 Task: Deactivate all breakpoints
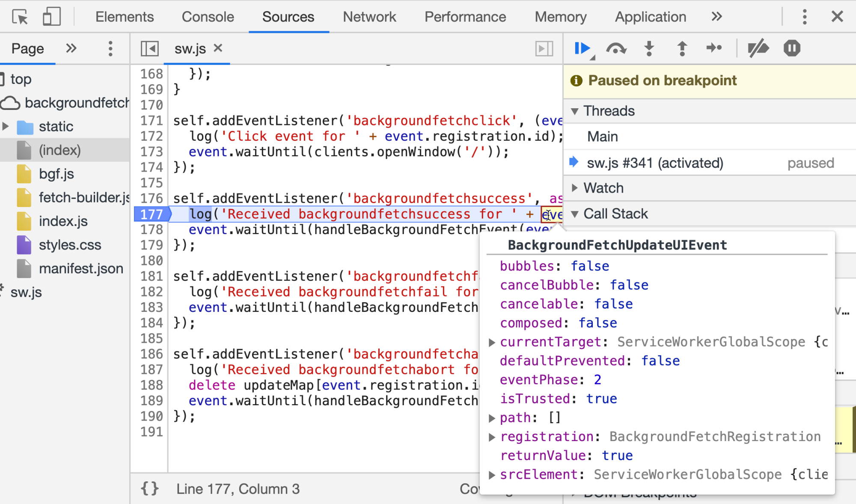click(758, 48)
